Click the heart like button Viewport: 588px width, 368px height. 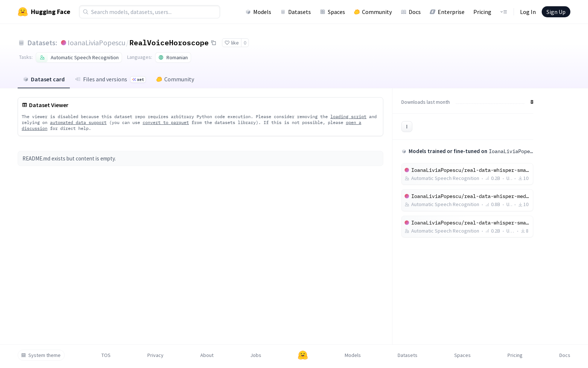click(x=232, y=43)
